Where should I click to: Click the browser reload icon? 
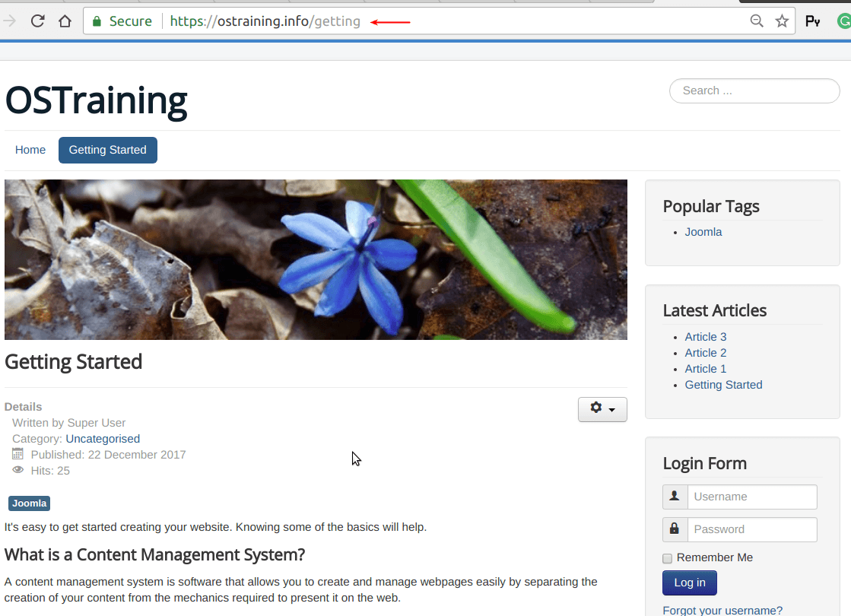[x=37, y=21]
